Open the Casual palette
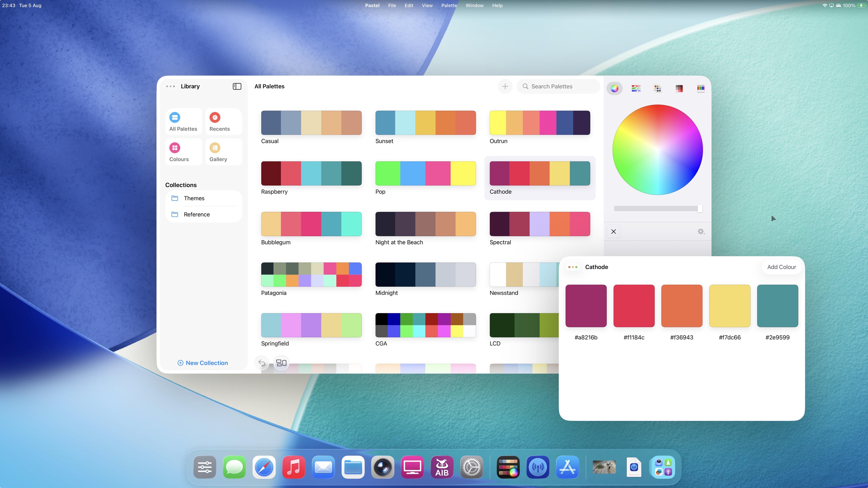 click(311, 123)
